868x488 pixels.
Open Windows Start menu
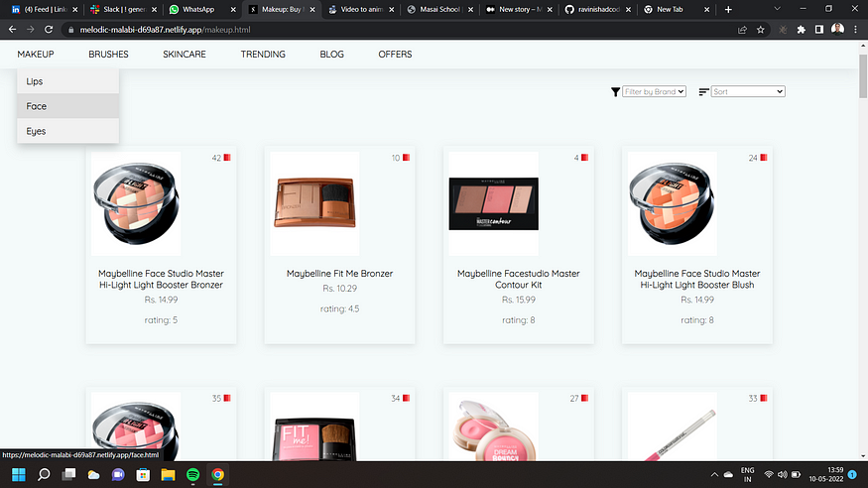[19, 475]
